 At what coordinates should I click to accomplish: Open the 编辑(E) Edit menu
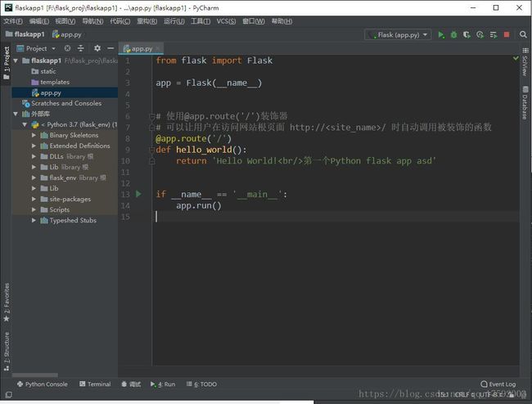(x=39, y=21)
